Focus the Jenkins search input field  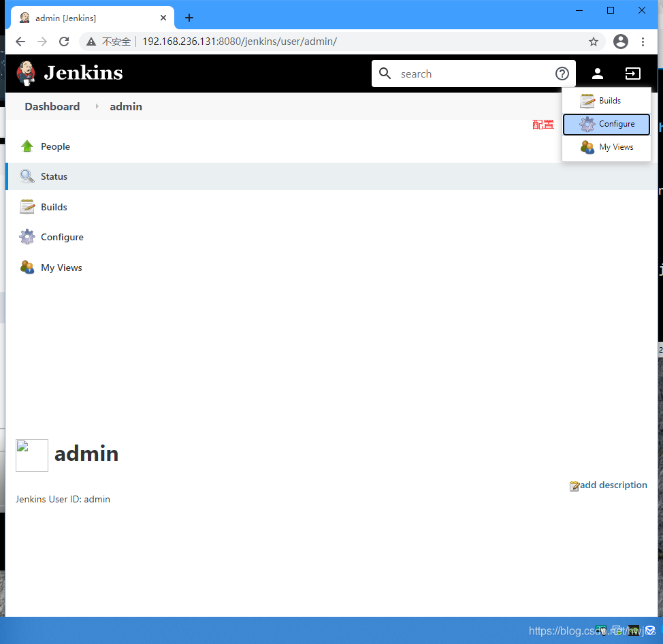coord(474,74)
